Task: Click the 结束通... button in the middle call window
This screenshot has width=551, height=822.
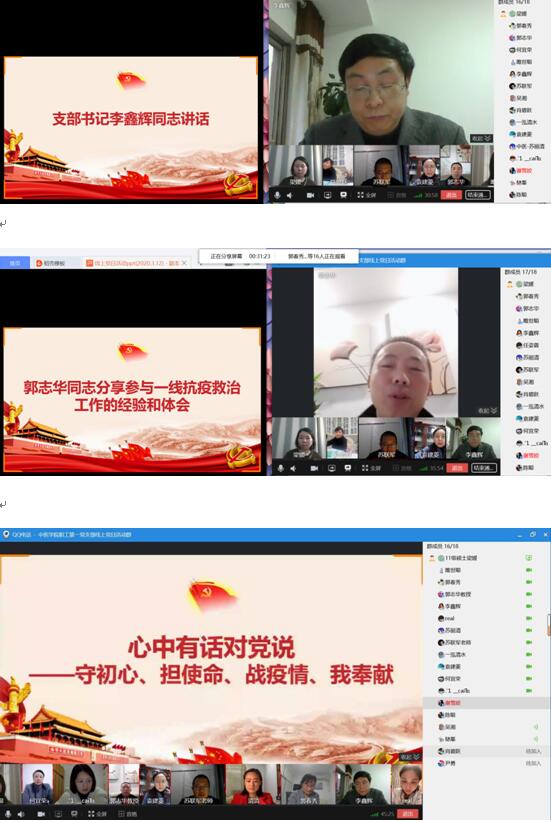Action: coord(483,468)
